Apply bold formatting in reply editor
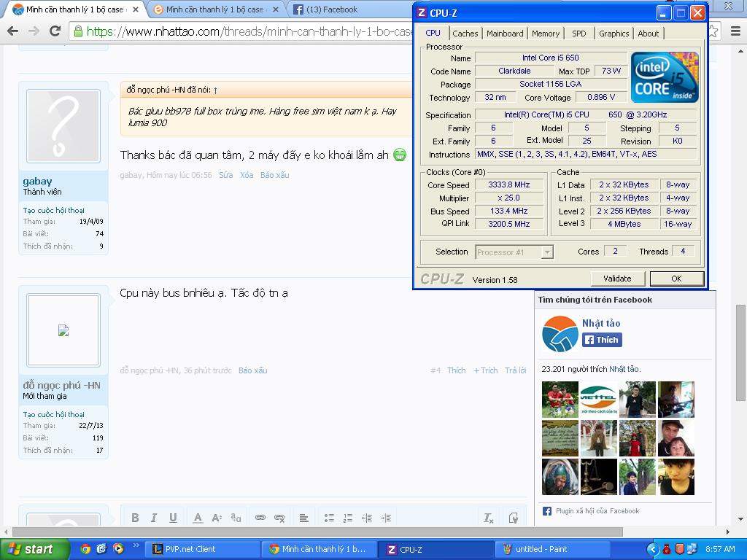The image size is (747, 560). 135,518
